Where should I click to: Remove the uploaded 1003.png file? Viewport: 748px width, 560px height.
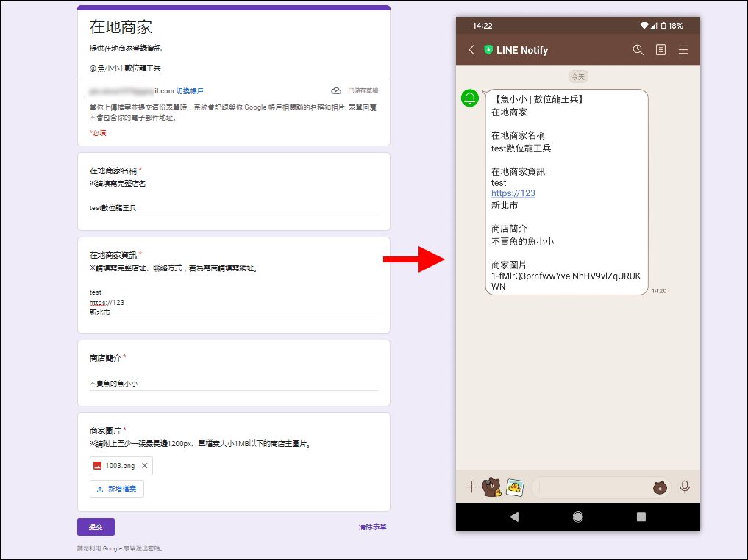(145, 466)
